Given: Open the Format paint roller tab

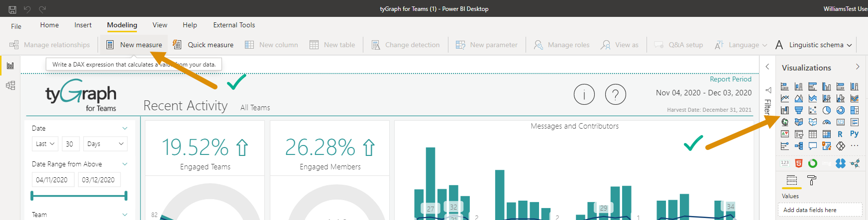Looking at the screenshot, I should point(811,180).
